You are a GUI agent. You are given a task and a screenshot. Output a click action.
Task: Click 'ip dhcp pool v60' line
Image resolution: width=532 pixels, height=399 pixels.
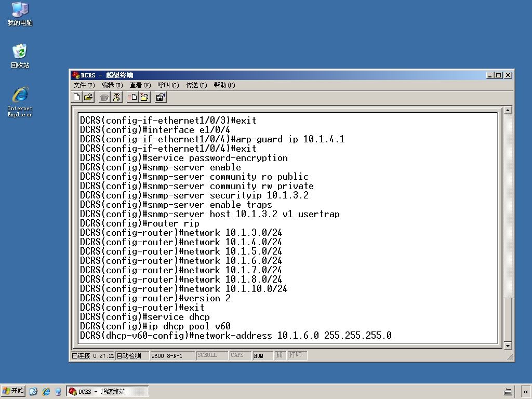tap(155, 326)
